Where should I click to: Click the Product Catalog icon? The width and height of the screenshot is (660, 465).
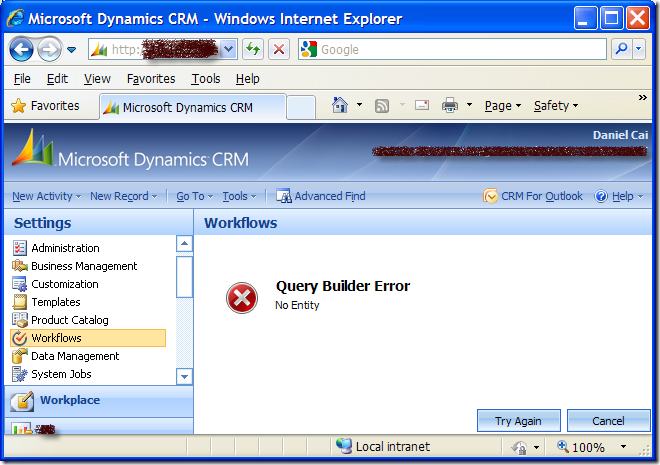pyautogui.click(x=20, y=320)
